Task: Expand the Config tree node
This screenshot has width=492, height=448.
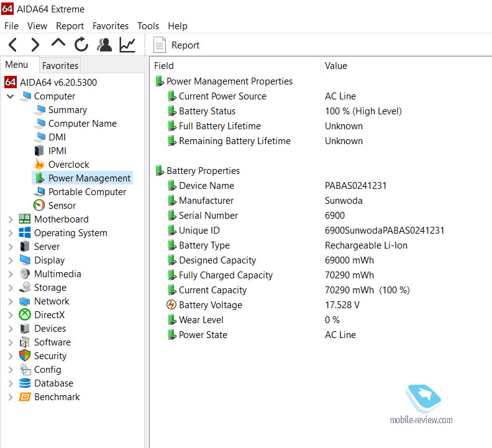Action: coord(11,370)
